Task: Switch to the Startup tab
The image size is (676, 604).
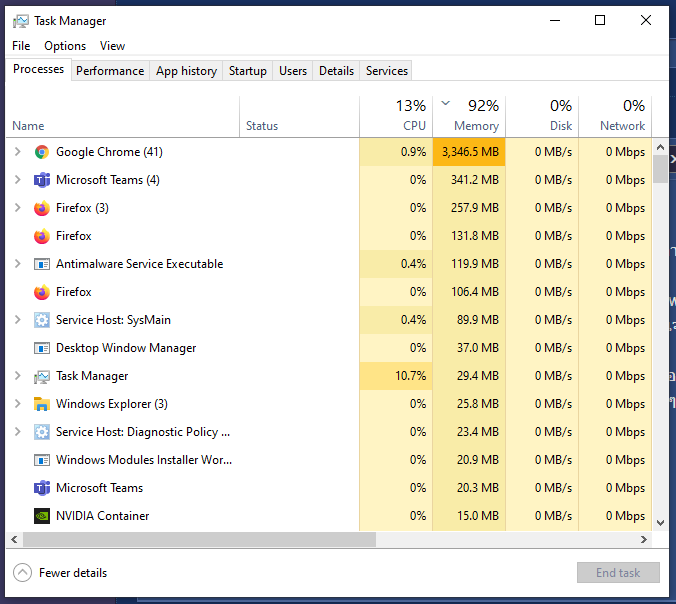Action: click(x=247, y=71)
